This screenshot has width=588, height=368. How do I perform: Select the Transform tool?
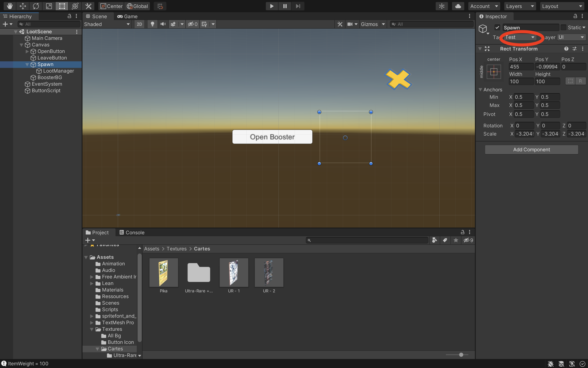tap(75, 6)
